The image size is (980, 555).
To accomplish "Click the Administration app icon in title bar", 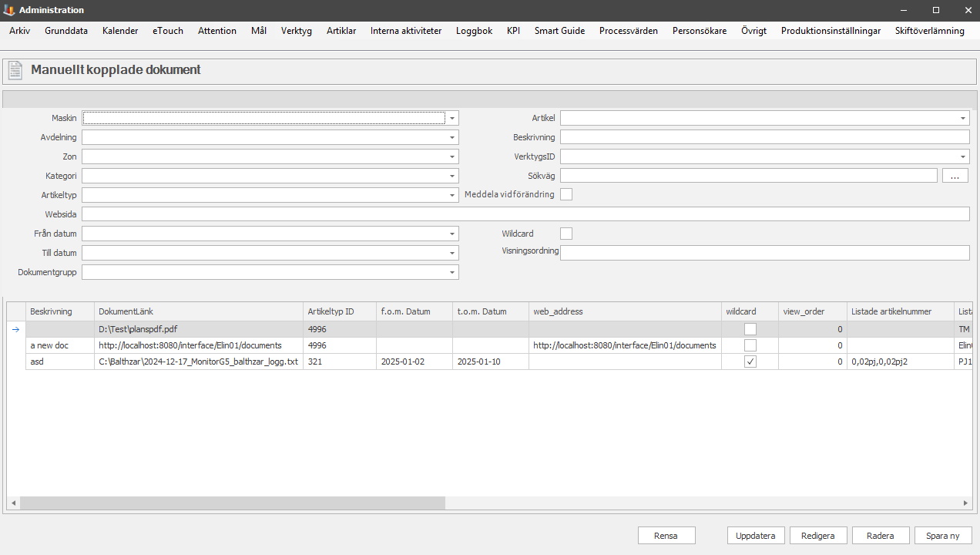I will (9, 10).
